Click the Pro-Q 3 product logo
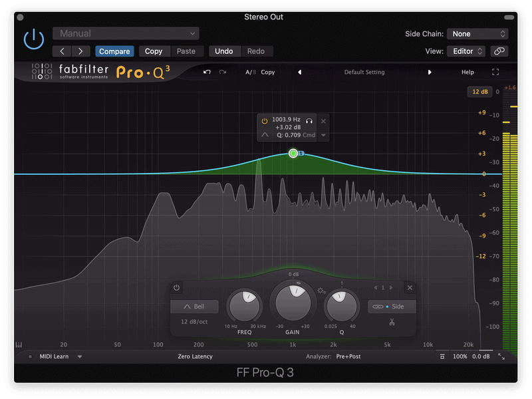The height and width of the screenshot is (399, 532). (x=143, y=72)
